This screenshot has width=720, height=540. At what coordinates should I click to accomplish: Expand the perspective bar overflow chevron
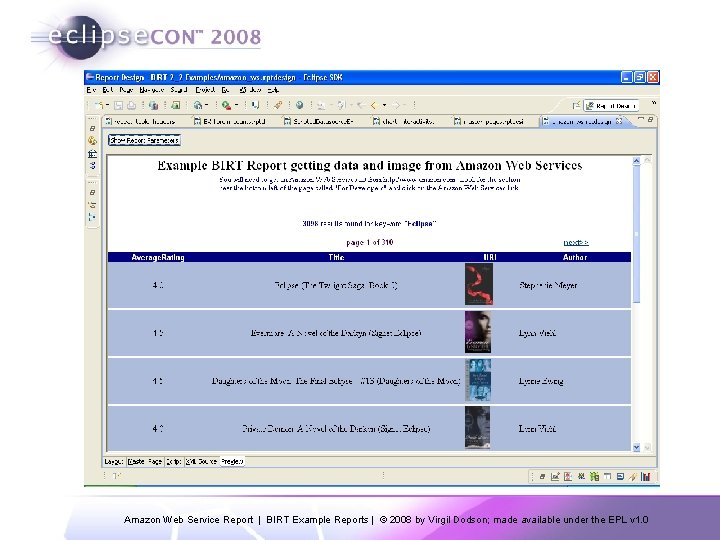[x=653, y=103]
